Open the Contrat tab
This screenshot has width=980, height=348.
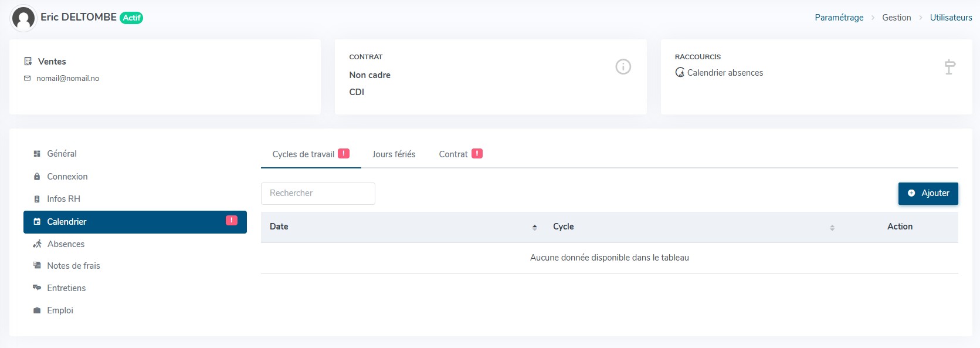coord(453,154)
